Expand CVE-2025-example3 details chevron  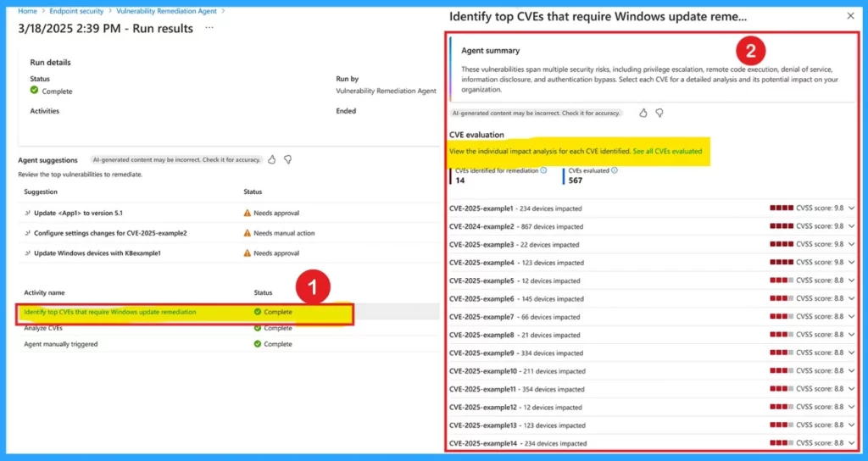click(x=851, y=244)
